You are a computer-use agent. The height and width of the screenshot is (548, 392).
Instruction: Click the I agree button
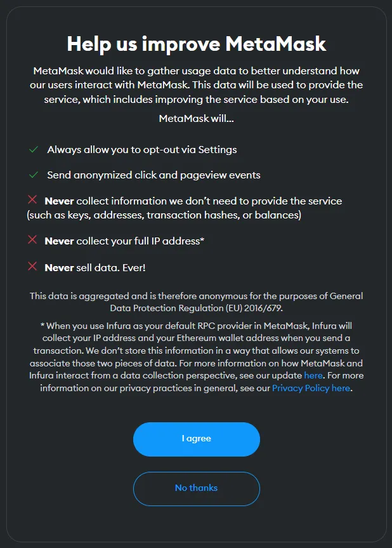[196, 439]
